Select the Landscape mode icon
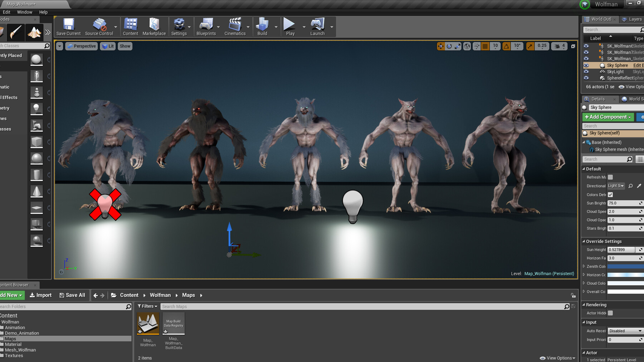 [x=34, y=33]
